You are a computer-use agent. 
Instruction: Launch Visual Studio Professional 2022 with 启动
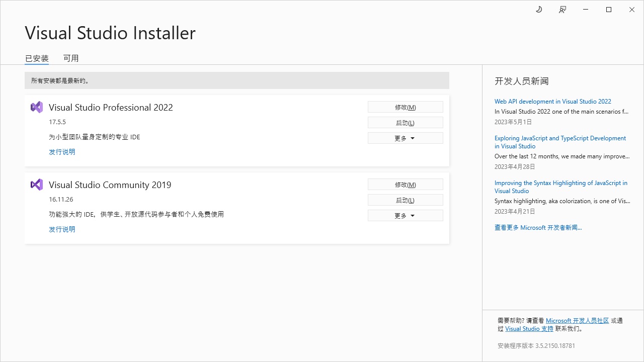[x=405, y=123]
